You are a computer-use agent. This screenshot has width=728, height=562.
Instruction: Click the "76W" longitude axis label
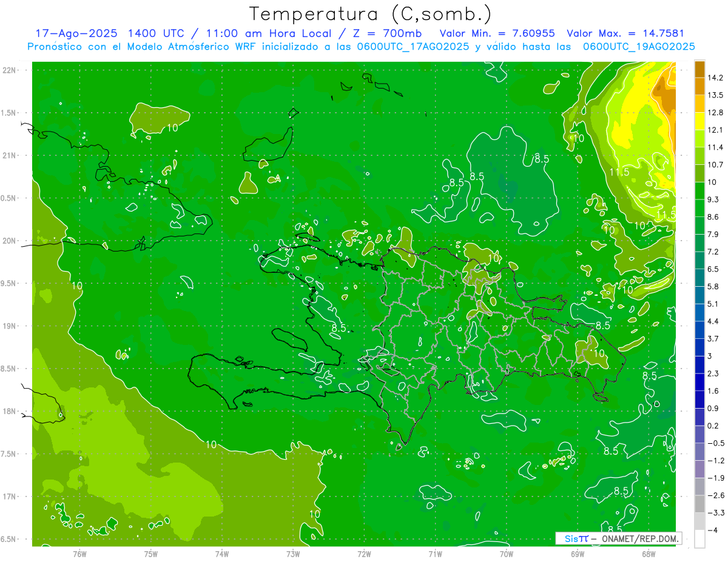click(x=79, y=554)
